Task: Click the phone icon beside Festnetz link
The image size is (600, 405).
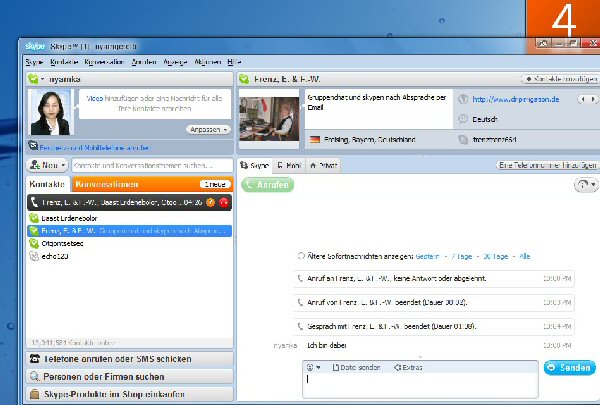Action: pyautogui.click(x=33, y=146)
